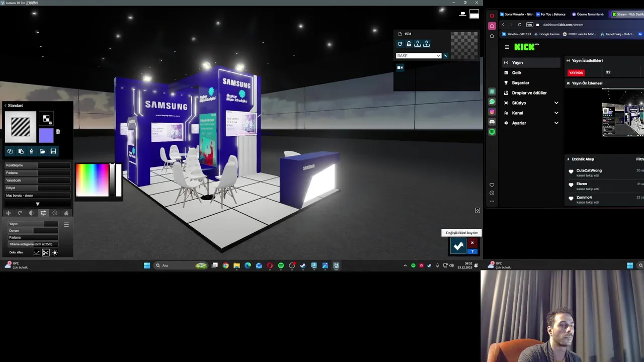Click the stream preview thumbnail in Kick

pyautogui.click(x=623, y=113)
